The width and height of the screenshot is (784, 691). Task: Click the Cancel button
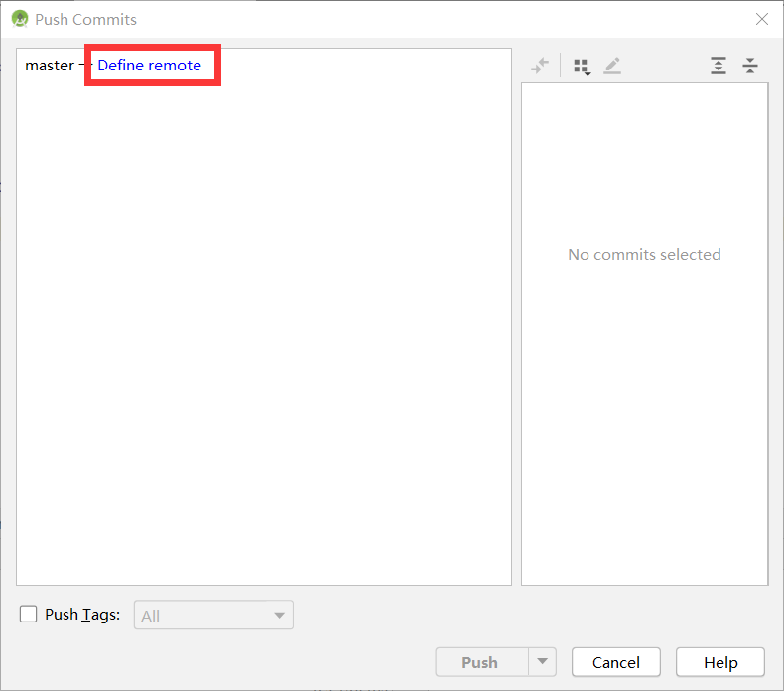pos(616,662)
